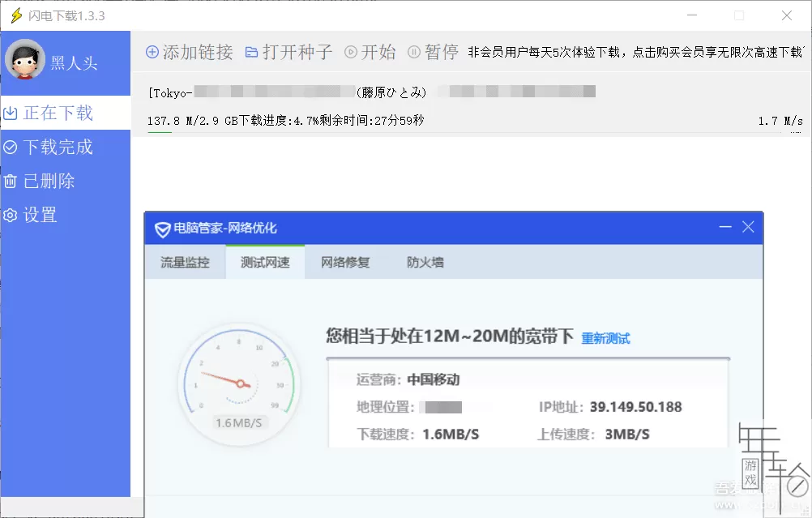This screenshot has height=518, width=812.
Task: Click 打开种子 toolbar label
Action: point(297,52)
